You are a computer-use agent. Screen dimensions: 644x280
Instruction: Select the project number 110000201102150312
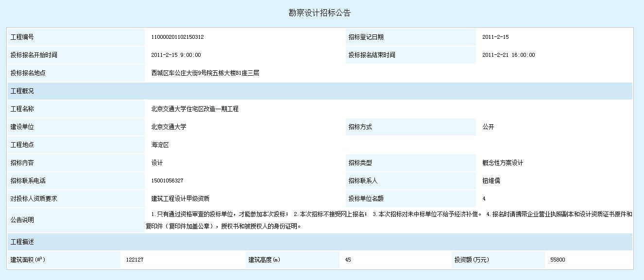pyautogui.click(x=177, y=37)
